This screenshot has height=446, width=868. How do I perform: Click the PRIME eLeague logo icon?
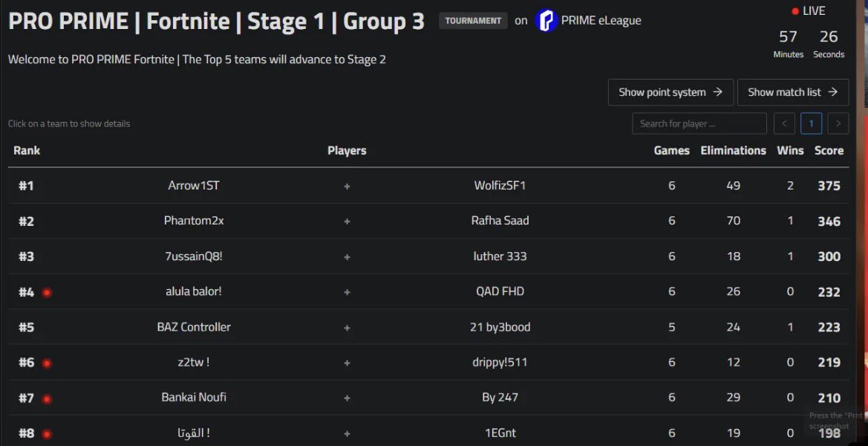[546, 21]
